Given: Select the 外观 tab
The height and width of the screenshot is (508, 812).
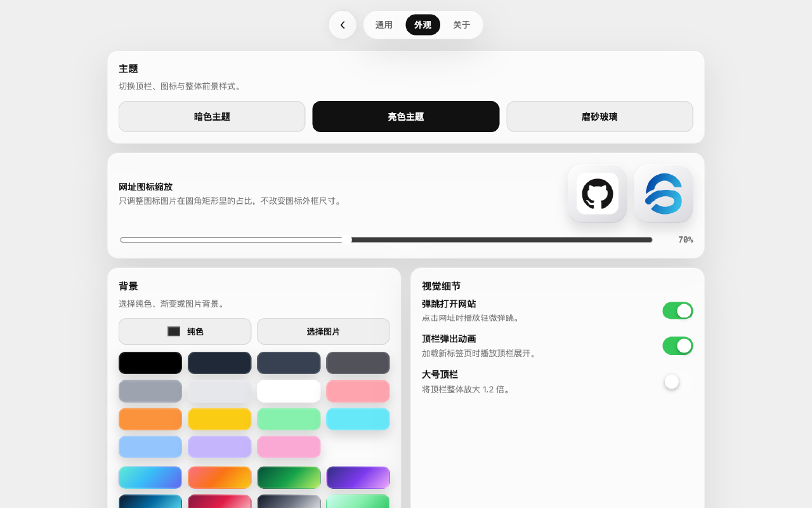Looking at the screenshot, I should coord(423,25).
